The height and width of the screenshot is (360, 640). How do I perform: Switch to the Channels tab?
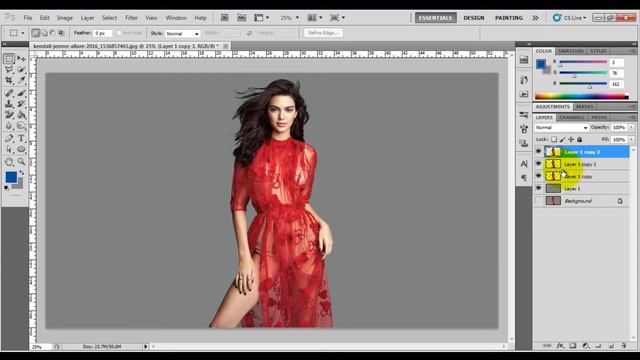(571, 118)
